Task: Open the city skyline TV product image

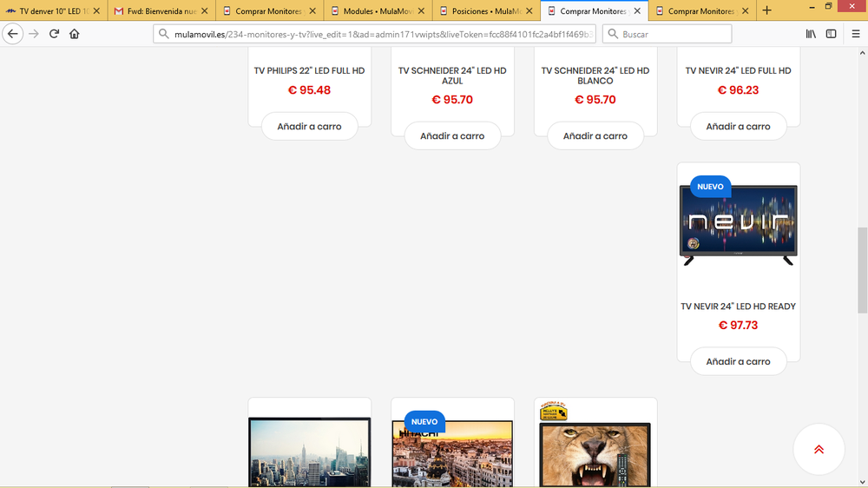Action: click(x=310, y=452)
